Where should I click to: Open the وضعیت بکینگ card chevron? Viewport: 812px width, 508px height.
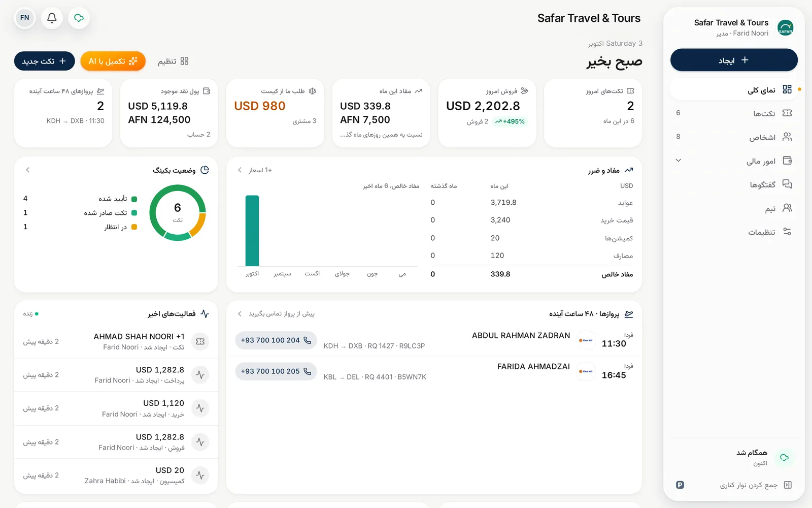point(28,170)
